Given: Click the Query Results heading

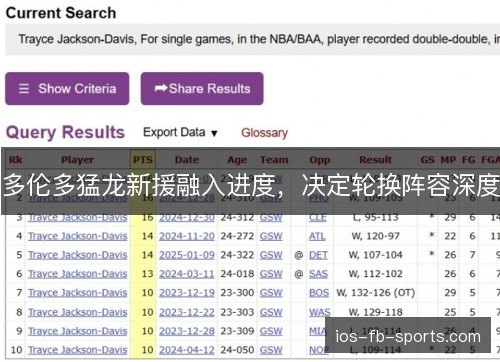Looking at the screenshot, I should point(65,132).
